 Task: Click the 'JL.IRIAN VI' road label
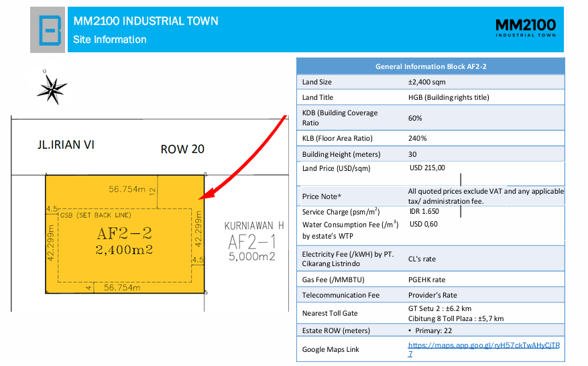coord(66,145)
